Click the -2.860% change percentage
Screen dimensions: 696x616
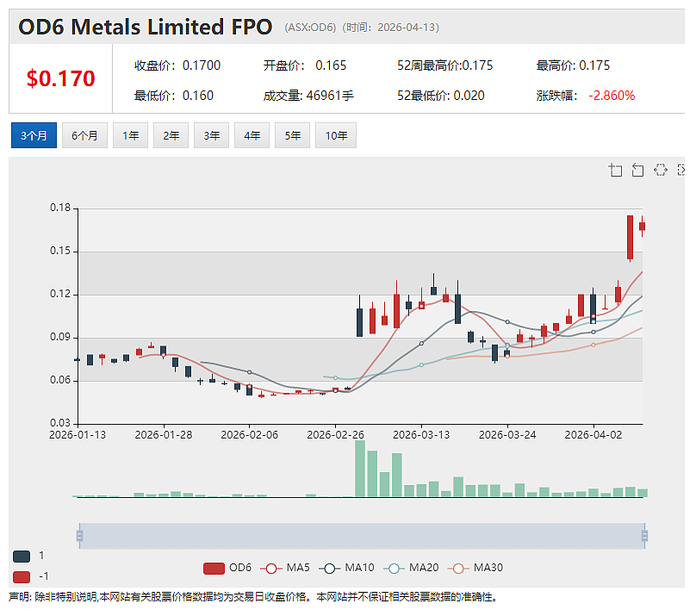pyautogui.click(x=612, y=96)
